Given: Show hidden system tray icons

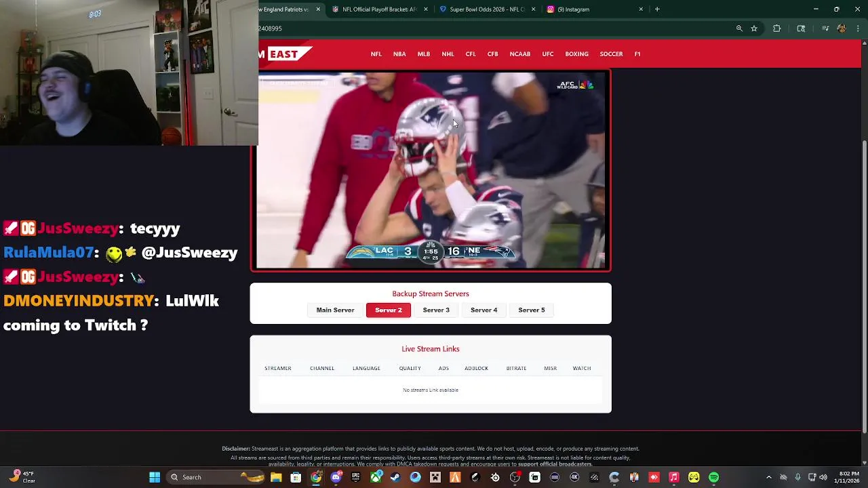Looking at the screenshot, I should point(768,477).
